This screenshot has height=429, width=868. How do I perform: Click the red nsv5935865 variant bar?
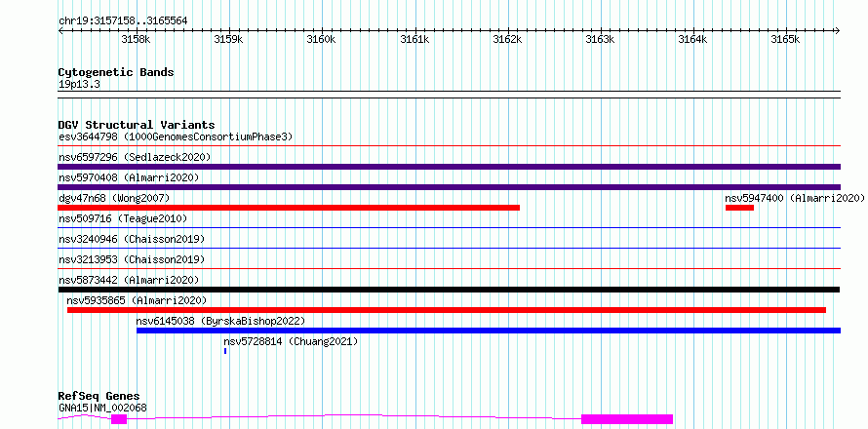pyautogui.click(x=447, y=310)
